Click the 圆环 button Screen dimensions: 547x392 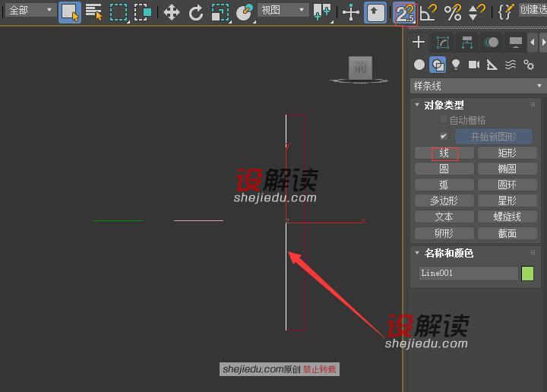[x=507, y=185]
